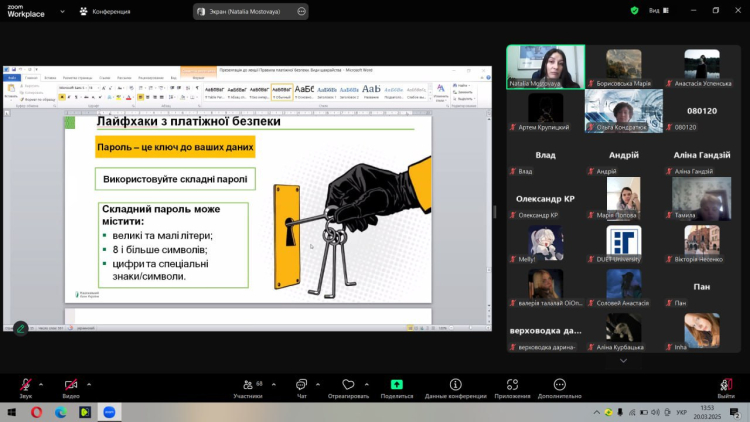Open video options arrow next to Видео
Screen dimensions: 750x422
tap(90, 383)
